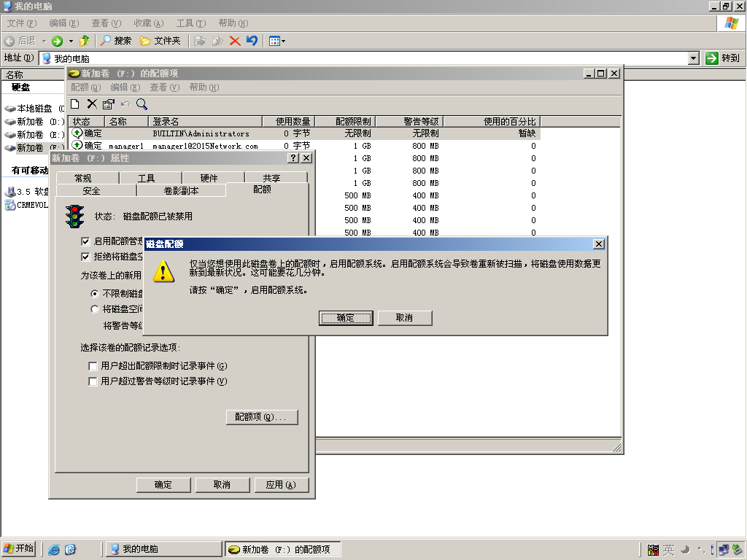Open the Forward button history dropdown arrow
Image resolution: width=747 pixels, height=560 pixels.
pos(71,42)
